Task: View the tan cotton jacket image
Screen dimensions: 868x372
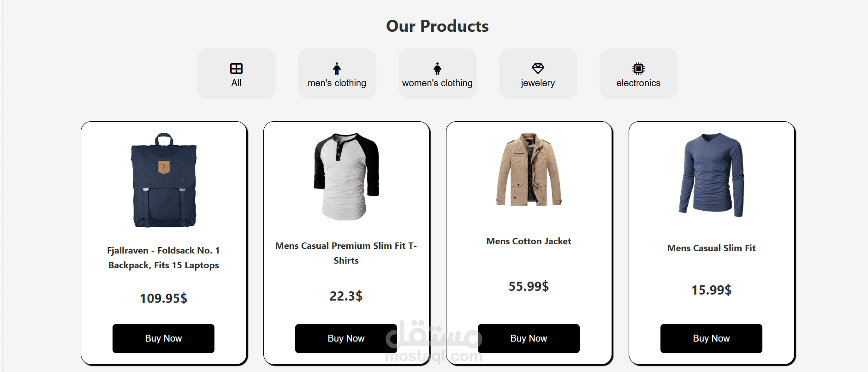Action: point(529,170)
